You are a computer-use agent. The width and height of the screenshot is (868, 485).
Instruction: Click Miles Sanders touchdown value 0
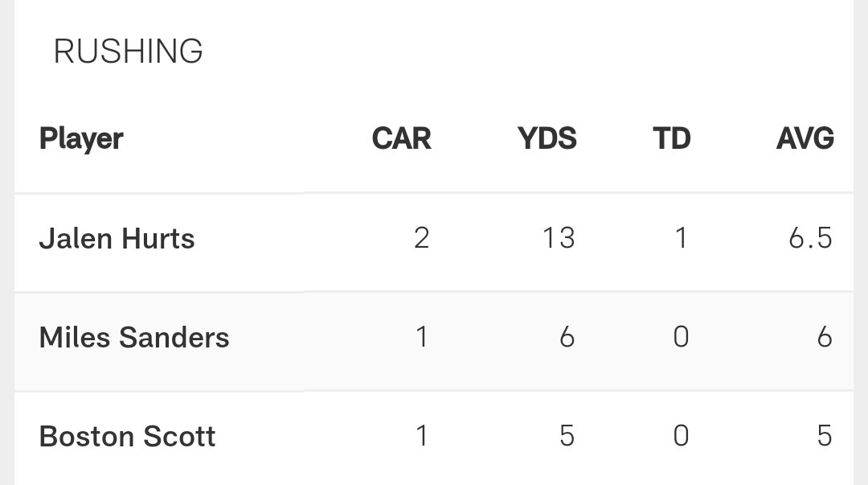(682, 337)
